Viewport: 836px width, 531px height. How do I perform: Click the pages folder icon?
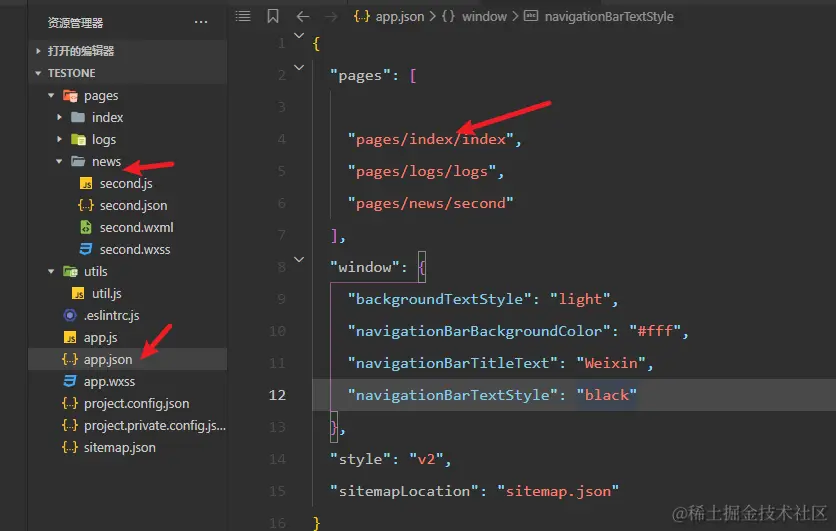(x=70, y=96)
